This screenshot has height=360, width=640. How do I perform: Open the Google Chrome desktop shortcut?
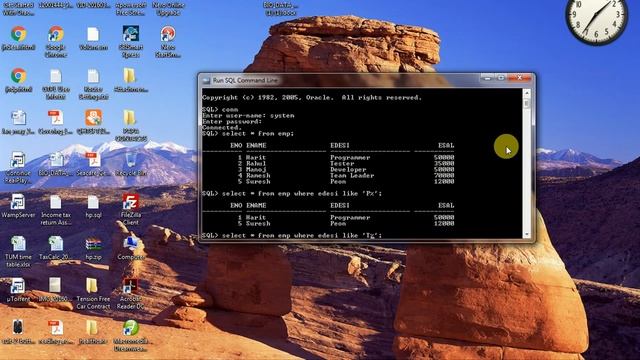56,40
